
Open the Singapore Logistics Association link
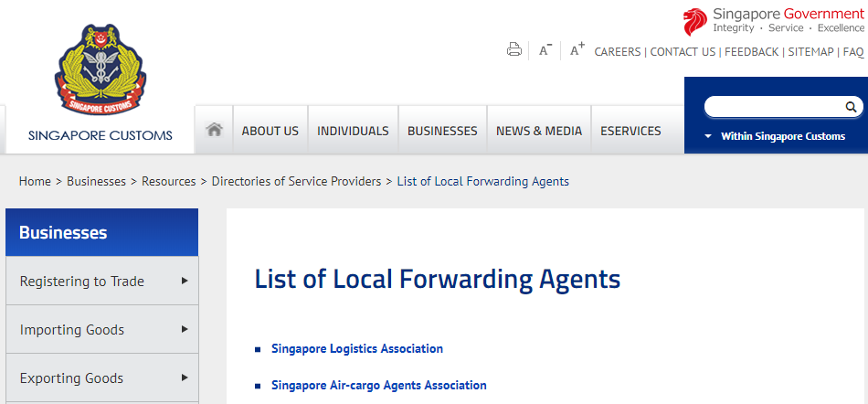(357, 348)
